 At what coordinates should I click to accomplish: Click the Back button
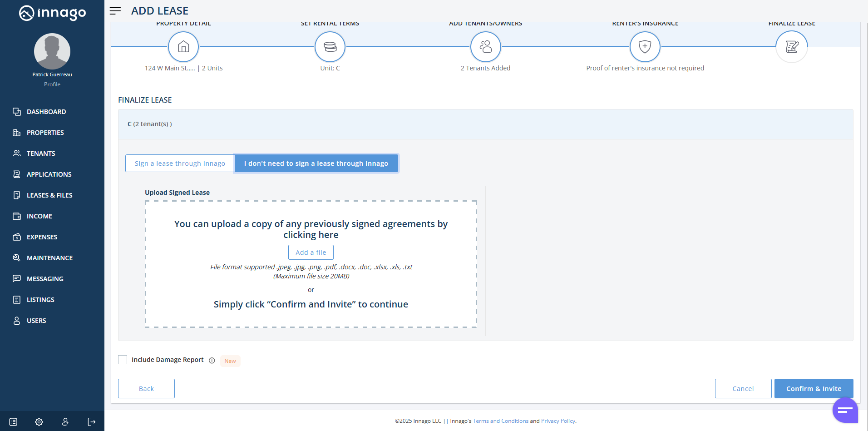[x=146, y=389]
